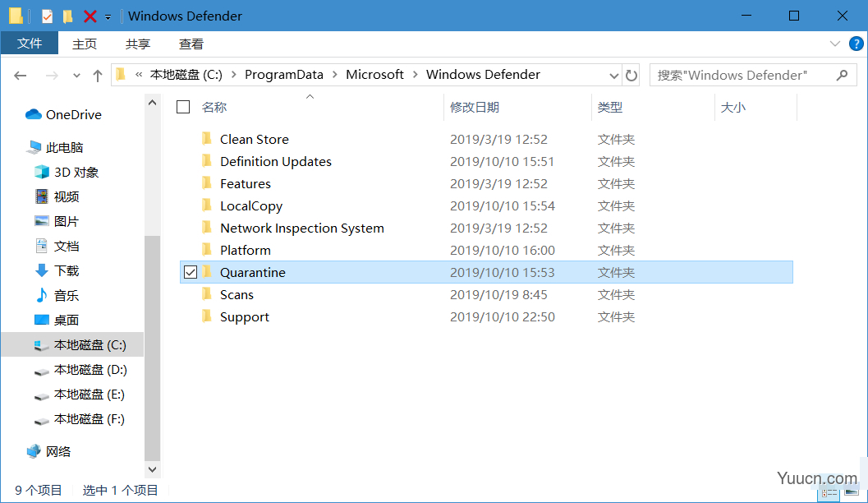Select the Definition Updates folder icon
The width and height of the screenshot is (868, 503).
click(207, 160)
